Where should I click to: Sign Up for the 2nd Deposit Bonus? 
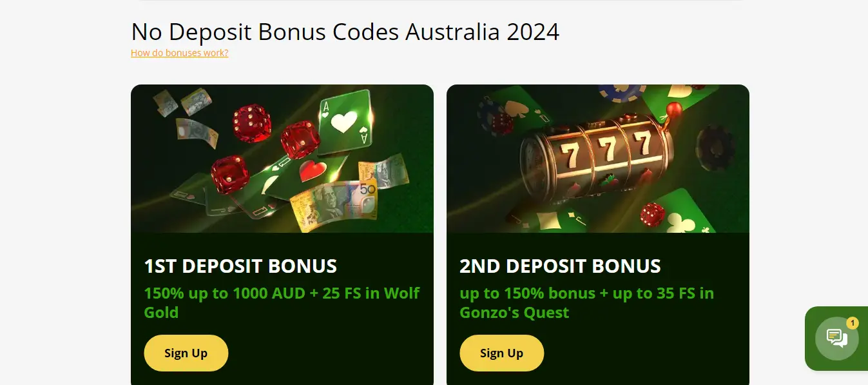click(501, 353)
